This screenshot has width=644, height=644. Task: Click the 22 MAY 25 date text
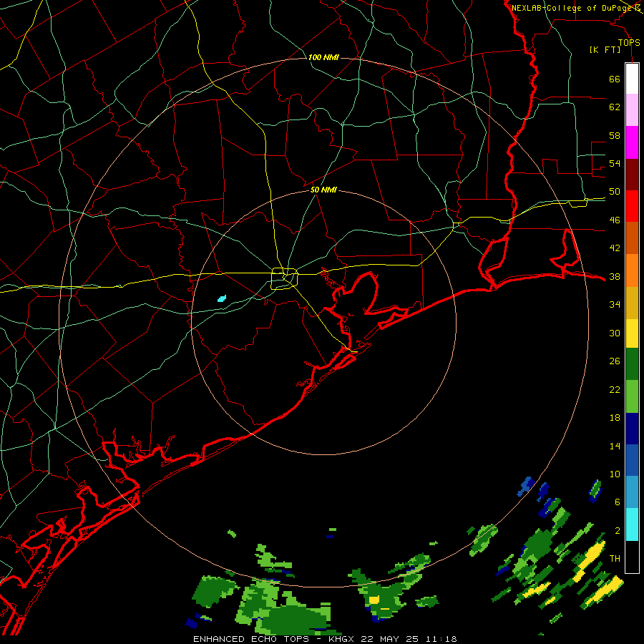coord(390,639)
